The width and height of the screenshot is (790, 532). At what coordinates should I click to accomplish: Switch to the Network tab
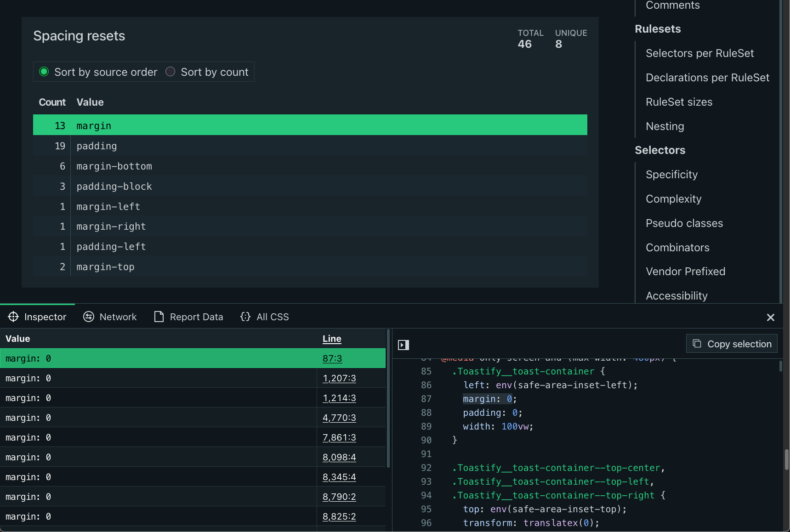[118, 317]
